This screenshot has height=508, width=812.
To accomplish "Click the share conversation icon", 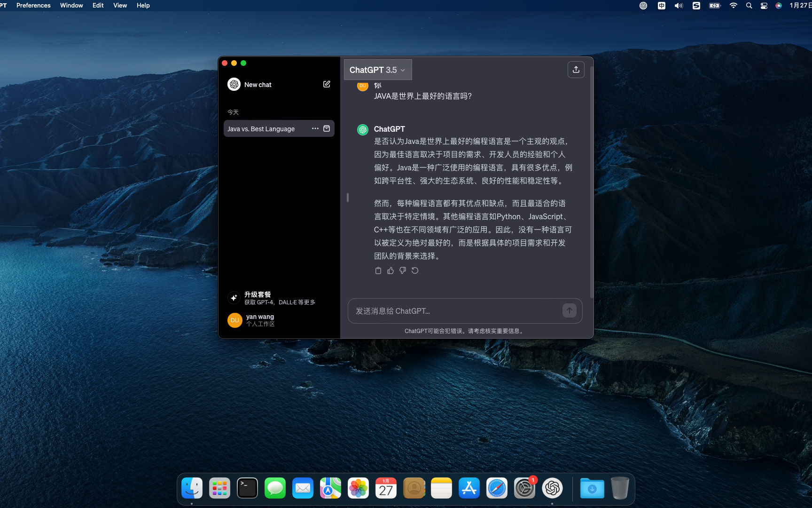I will (576, 69).
